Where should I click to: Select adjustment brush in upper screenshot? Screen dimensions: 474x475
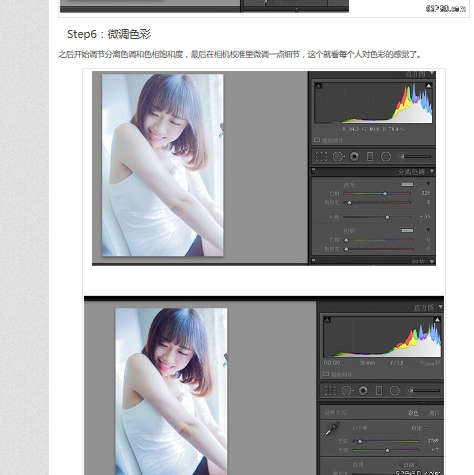pos(415,156)
